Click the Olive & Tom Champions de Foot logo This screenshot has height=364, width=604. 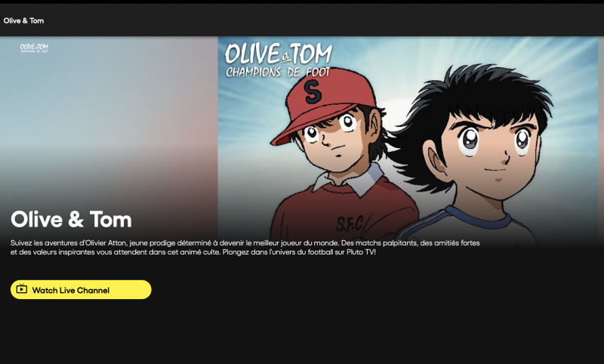pos(278,60)
